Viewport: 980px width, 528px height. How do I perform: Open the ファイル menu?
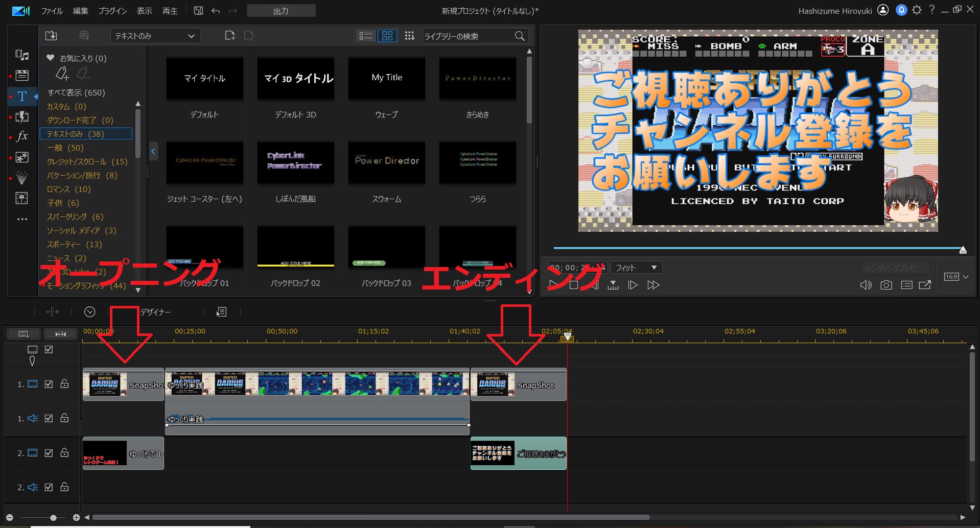[52, 11]
